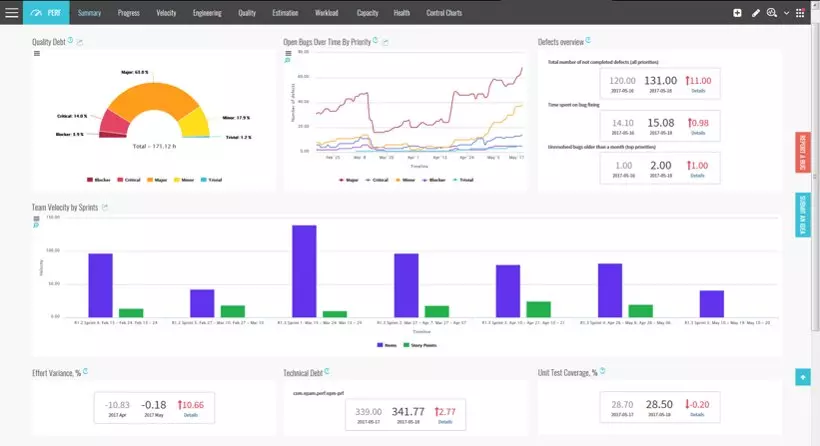Screen dimensions: 820x446
Task: Toggle Major legend in Quality Debt
Action: coord(157,180)
